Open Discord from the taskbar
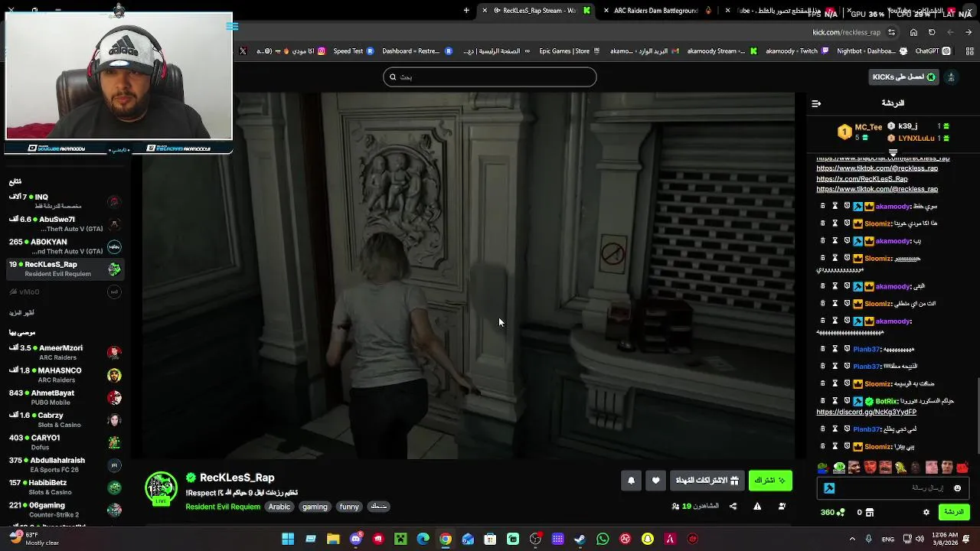The height and width of the screenshot is (551, 980). click(x=355, y=539)
